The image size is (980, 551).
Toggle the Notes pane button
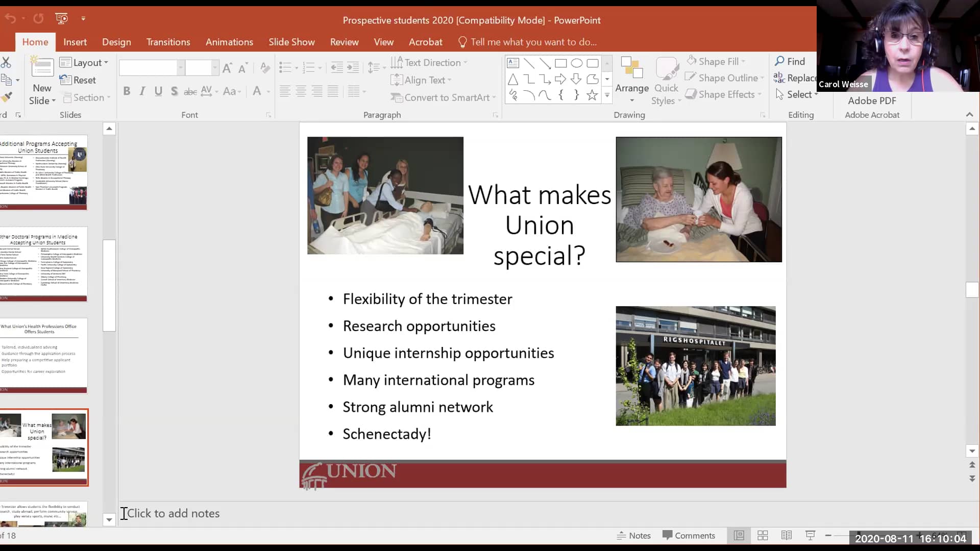634,535
